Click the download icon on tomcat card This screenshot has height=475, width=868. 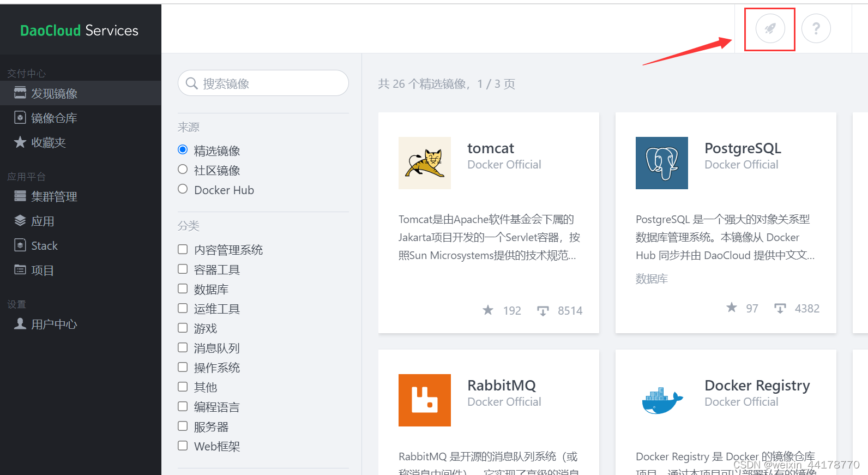pos(543,311)
